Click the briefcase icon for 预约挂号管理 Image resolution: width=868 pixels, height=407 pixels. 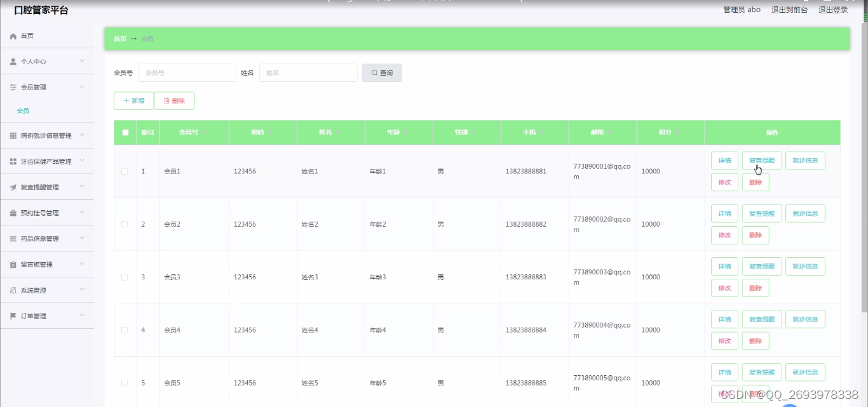tap(13, 213)
